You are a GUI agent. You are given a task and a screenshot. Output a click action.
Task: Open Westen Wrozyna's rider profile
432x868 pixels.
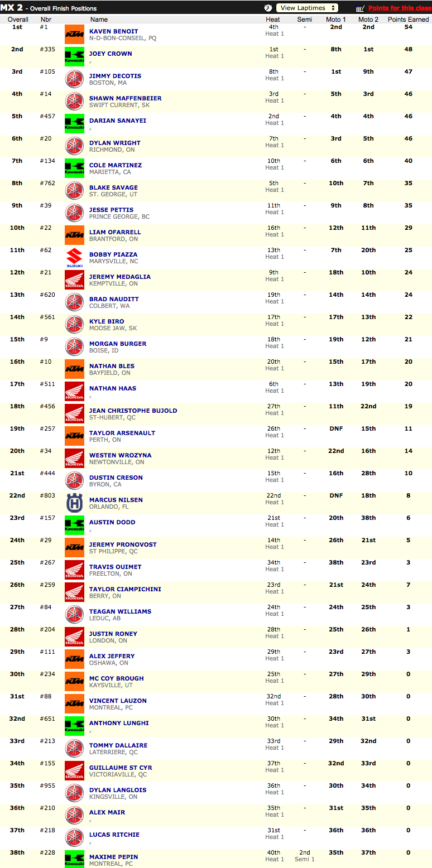tap(121, 455)
